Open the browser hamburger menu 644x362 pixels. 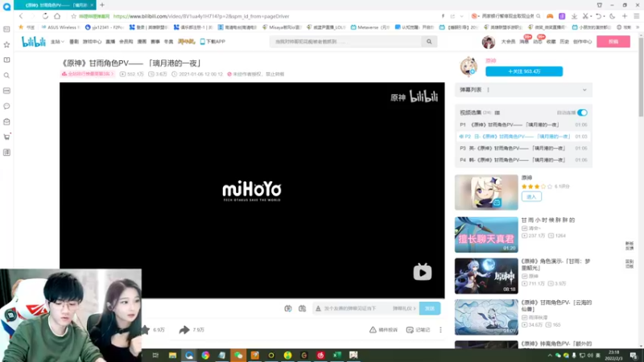point(636,16)
